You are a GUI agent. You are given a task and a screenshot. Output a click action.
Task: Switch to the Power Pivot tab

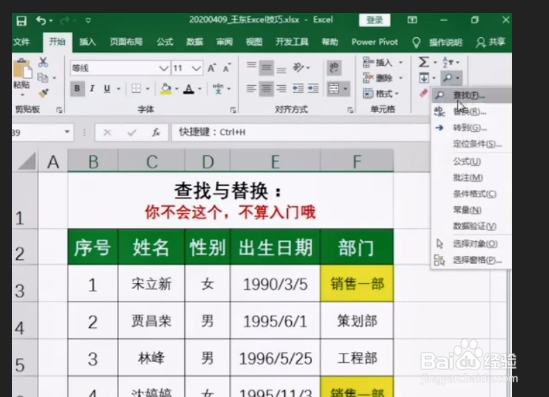point(375,42)
